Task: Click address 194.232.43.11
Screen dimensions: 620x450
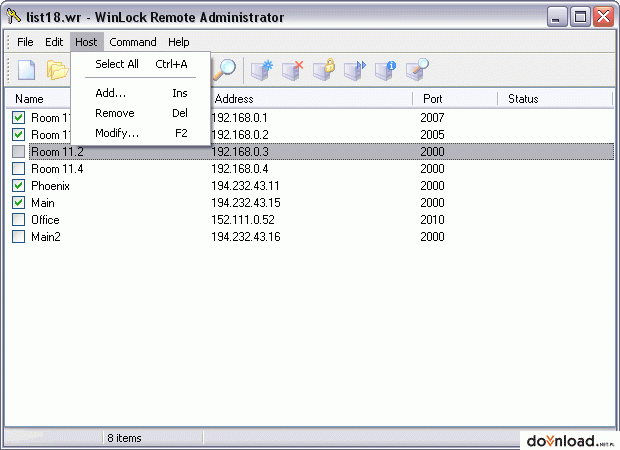Action: (245, 186)
